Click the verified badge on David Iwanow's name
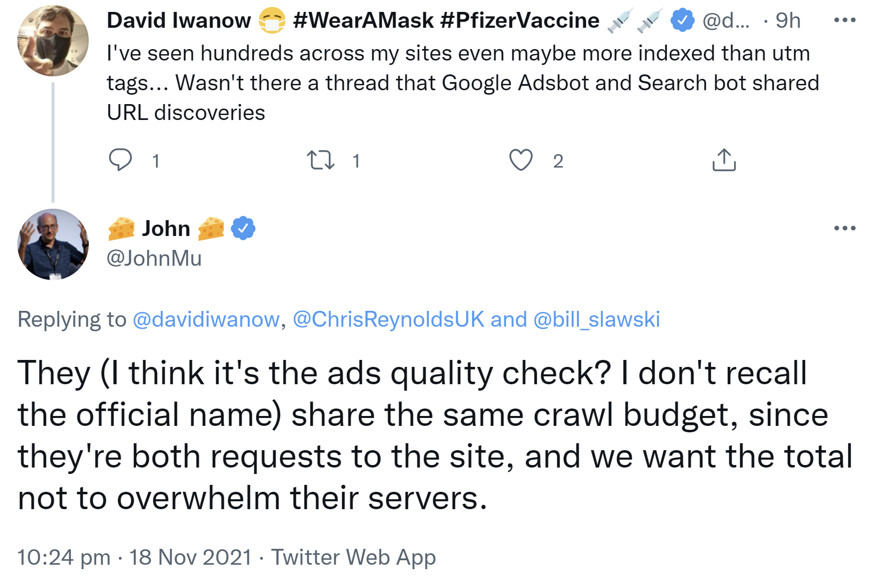The image size is (874, 588). [x=682, y=20]
